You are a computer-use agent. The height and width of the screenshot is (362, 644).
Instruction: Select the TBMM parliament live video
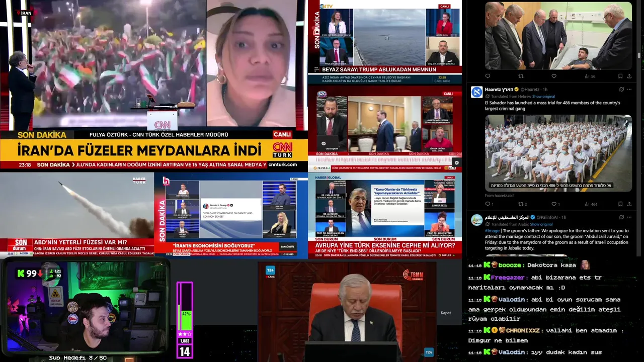point(347,311)
